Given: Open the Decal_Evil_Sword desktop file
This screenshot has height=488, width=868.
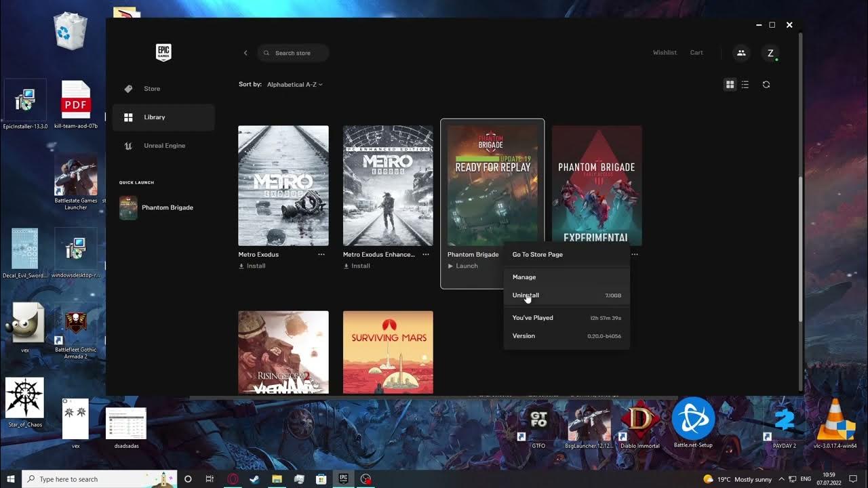Looking at the screenshot, I should pyautogui.click(x=25, y=253).
